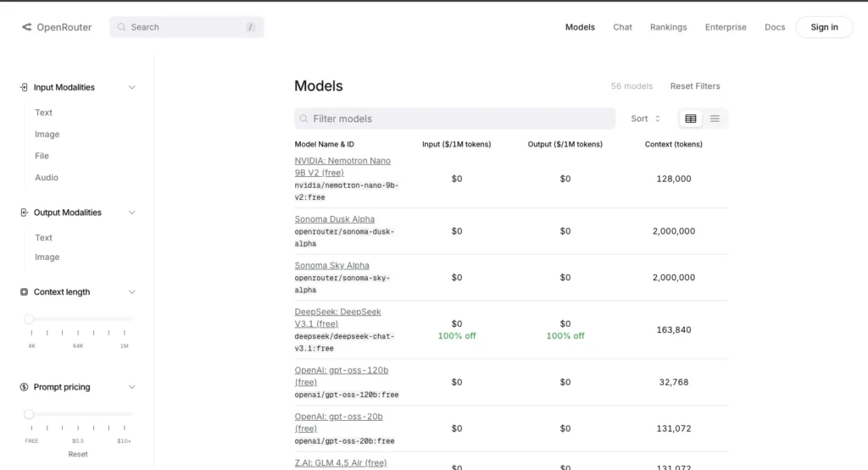Click green 100% off under DeepSeek input price
868x470 pixels.
(457, 335)
